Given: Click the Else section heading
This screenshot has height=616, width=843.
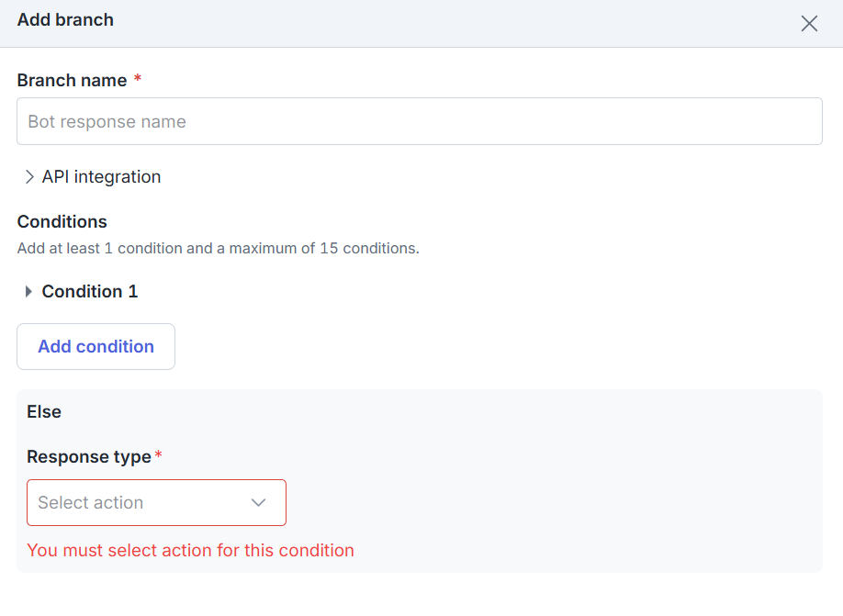Looking at the screenshot, I should [44, 412].
